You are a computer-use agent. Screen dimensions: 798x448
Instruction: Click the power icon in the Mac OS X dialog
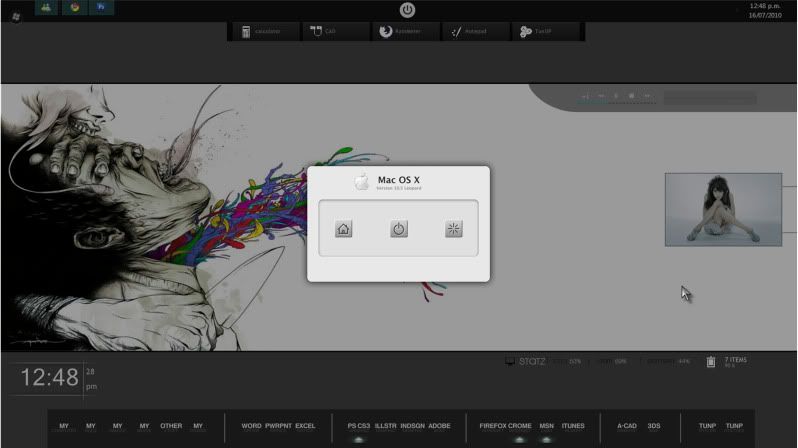(x=398, y=229)
